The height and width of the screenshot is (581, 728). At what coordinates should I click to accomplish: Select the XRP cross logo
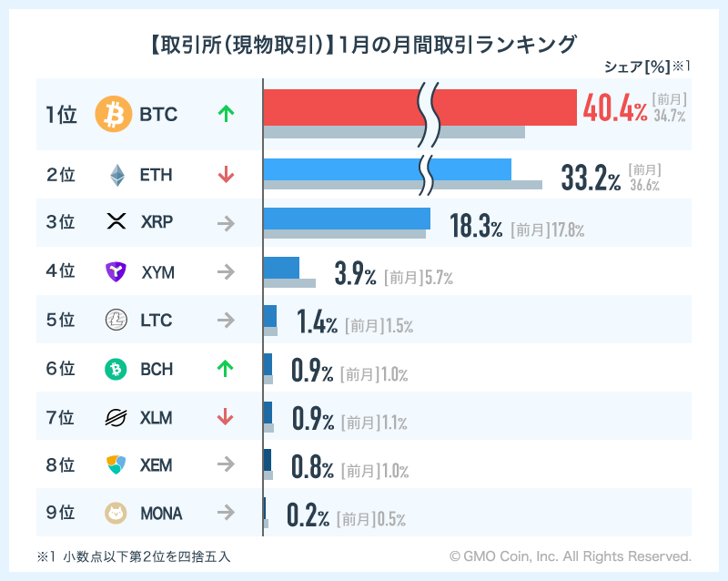(116, 222)
